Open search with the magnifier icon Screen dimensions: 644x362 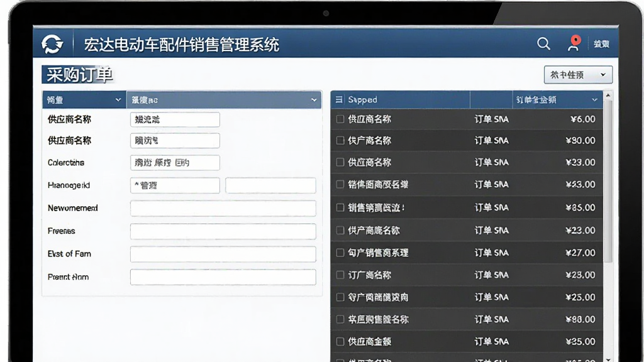(x=543, y=43)
